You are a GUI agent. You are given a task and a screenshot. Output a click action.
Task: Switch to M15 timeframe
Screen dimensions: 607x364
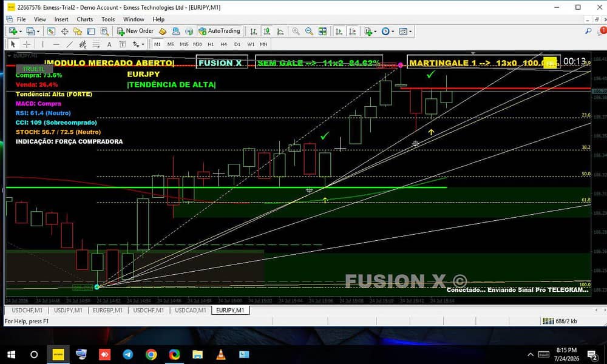pos(184,44)
